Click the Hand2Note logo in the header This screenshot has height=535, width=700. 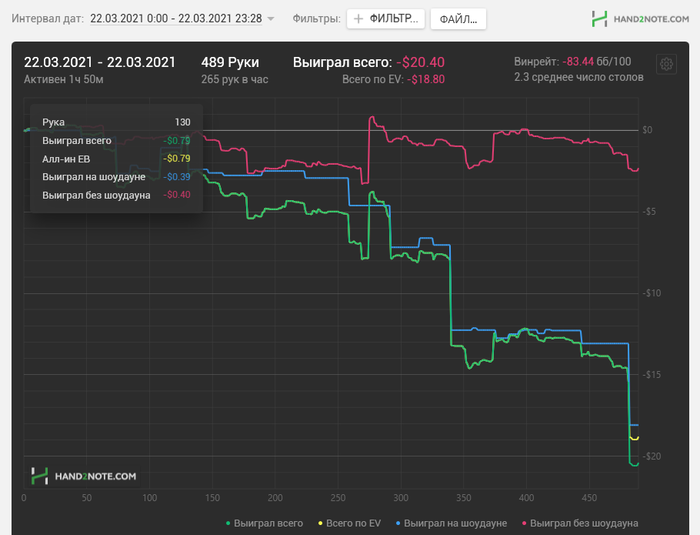pos(640,19)
